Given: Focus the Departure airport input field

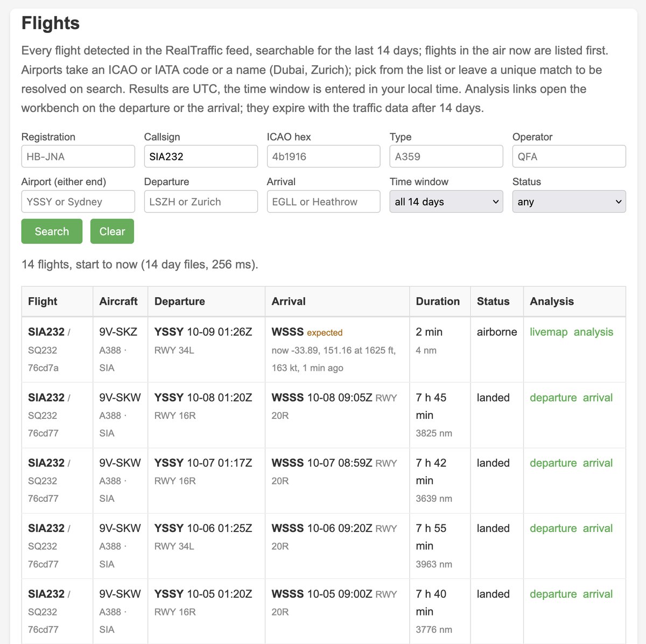Looking at the screenshot, I should pyautogui.click(x=201, y=201).
